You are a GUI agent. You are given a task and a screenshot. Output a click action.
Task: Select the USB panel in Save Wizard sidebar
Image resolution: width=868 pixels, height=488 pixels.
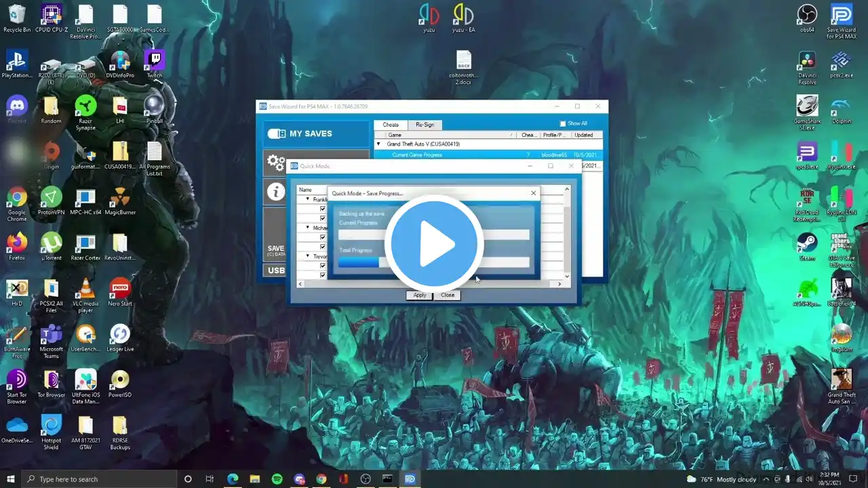275,270
